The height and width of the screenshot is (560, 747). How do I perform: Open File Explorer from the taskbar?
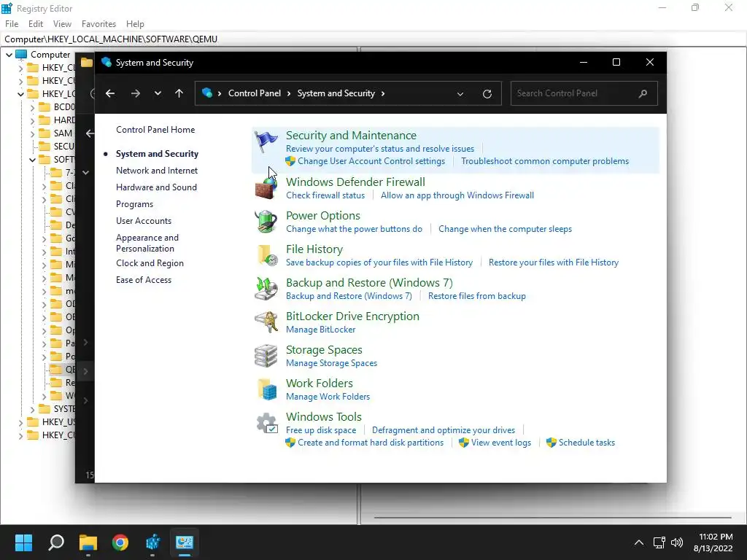88,542
